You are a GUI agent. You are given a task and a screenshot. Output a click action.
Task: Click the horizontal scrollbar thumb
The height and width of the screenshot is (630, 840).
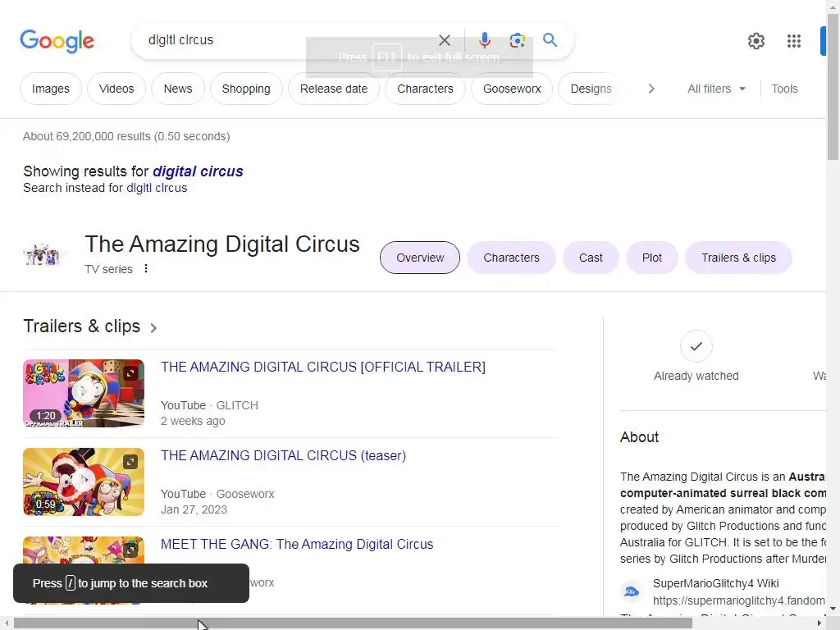[x=353, y=623]
